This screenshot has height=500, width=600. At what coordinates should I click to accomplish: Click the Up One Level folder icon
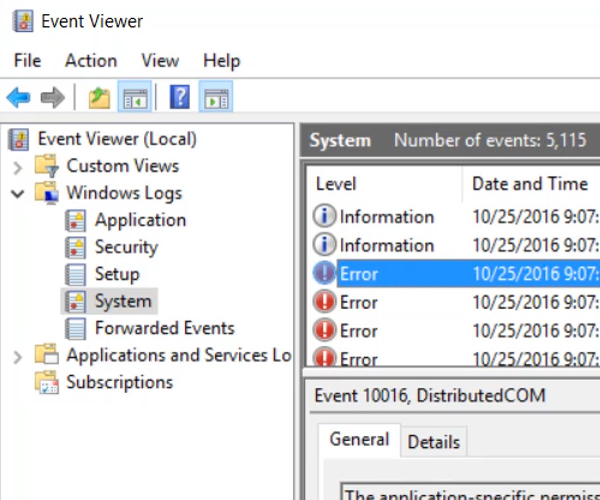pos(99,98)
